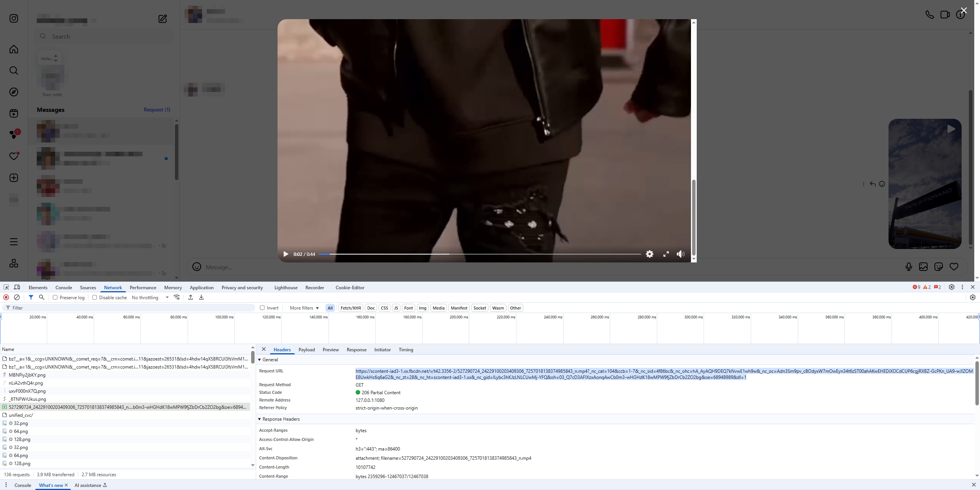Image resolution: width=980 pixels, height=490 pixels.
Task: Enter fullscreen on the video player
Action: click(666, 254)
